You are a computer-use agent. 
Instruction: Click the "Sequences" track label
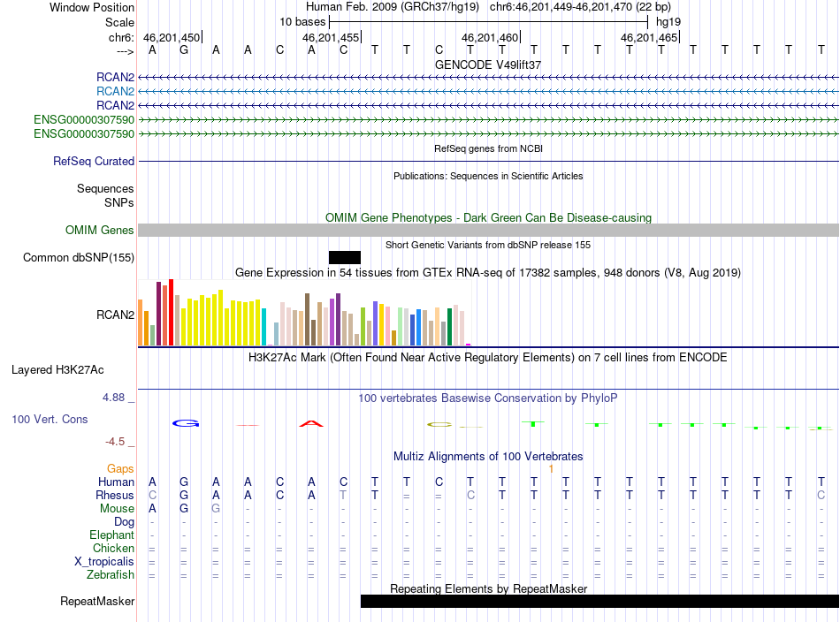tap(105, 188)
